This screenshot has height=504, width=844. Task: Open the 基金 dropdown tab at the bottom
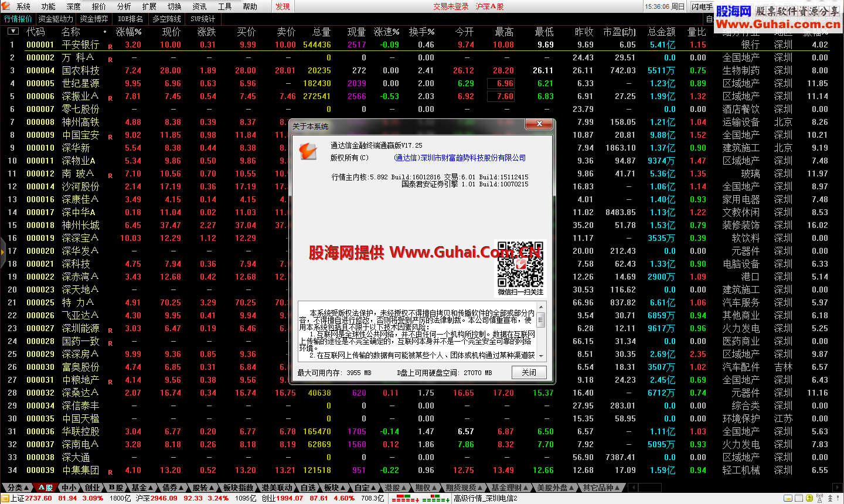pyautogui.click(x=142, y=488)
